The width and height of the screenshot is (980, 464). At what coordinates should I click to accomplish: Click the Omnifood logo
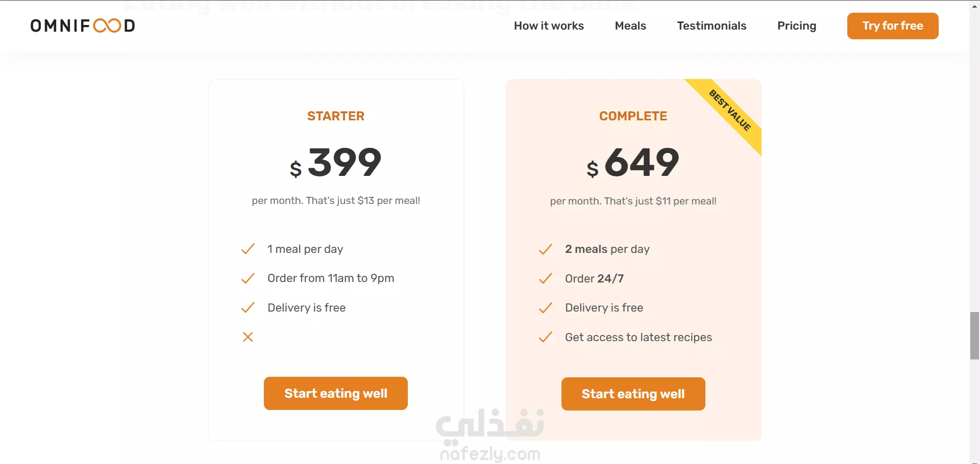pyautogui.click(x=83, y=26)
